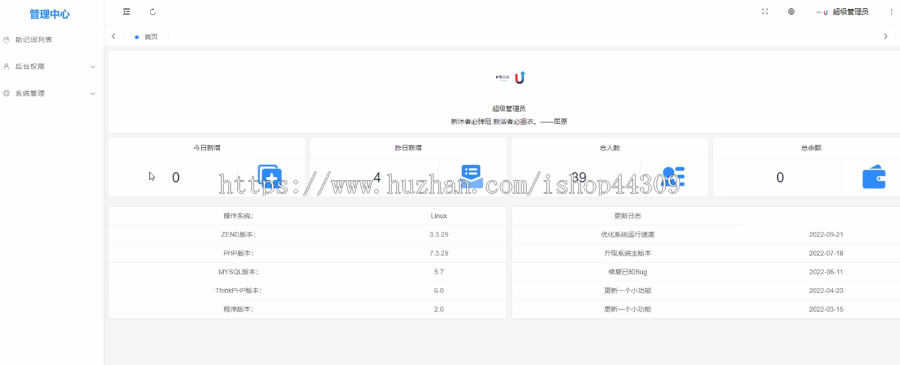Click the 操作系统 row label
The width and height of the screenshot is (900, 365).
[238, 216]
